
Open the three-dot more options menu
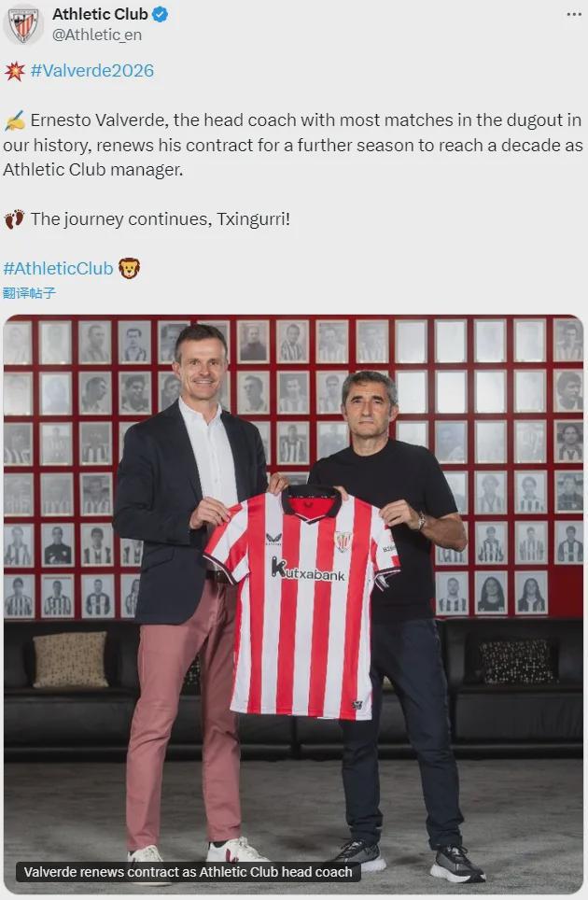coord(574,15)
